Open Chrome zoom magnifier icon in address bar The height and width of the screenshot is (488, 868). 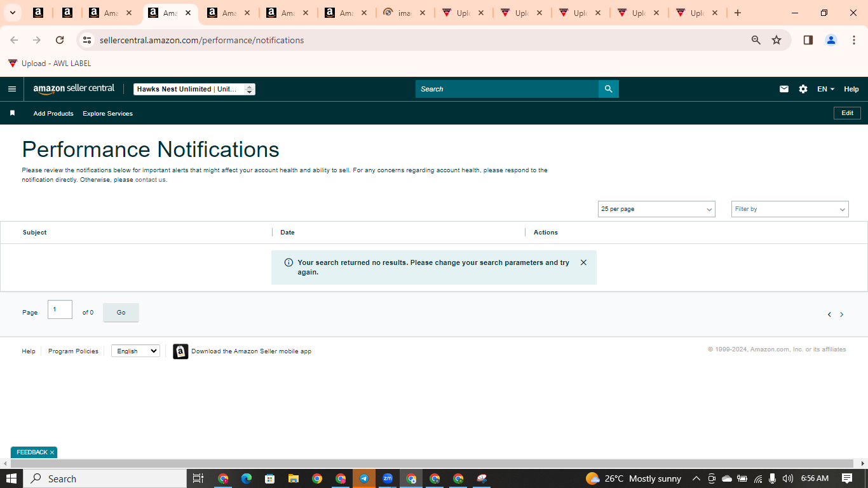pyautogui.click(x=756, y=40)
